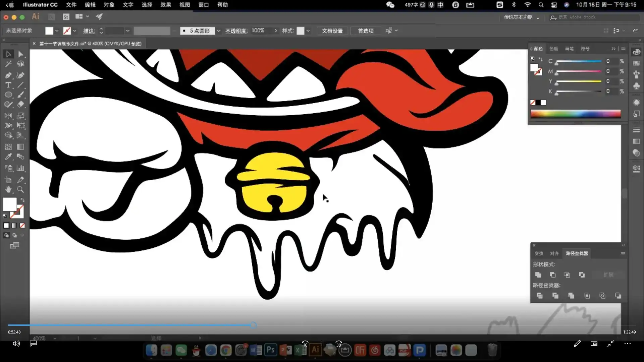Open the 5点圆形 brush dropdown
This screenshot has height=362, width=644.
tap(219, 31)
